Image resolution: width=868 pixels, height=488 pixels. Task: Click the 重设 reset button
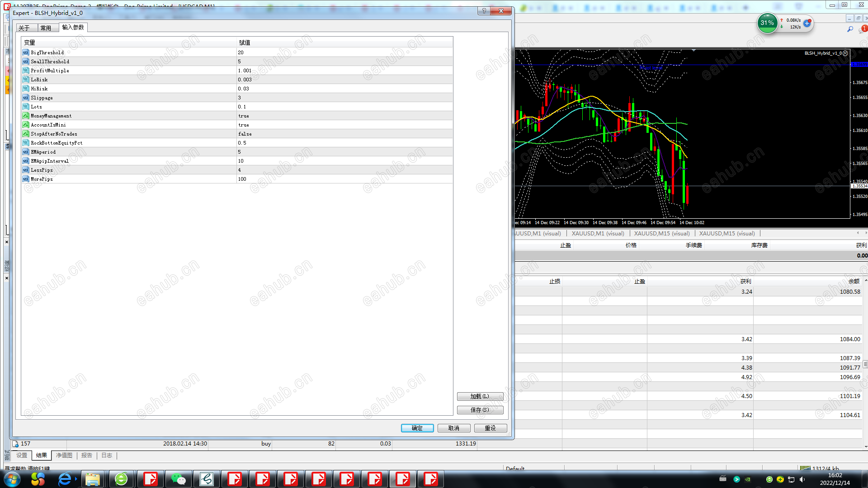tap(491, 428)
